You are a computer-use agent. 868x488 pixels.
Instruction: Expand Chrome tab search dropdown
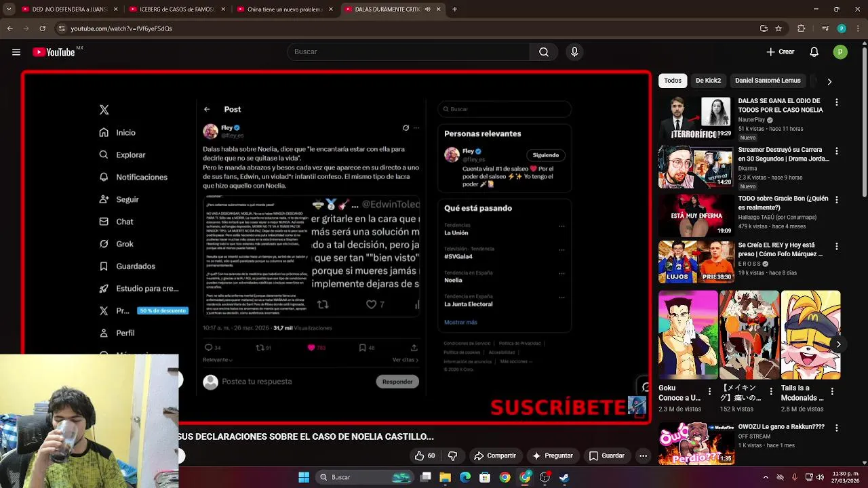[9, 9]
